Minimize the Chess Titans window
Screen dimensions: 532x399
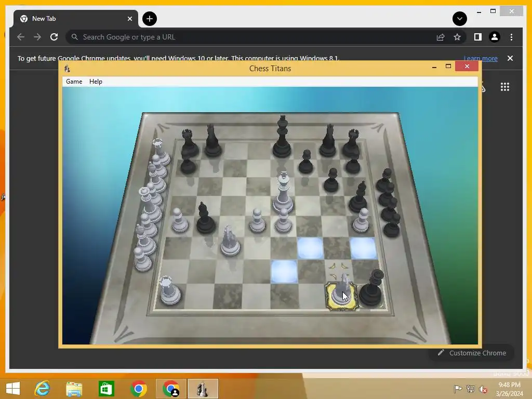(x=434, y=67)
